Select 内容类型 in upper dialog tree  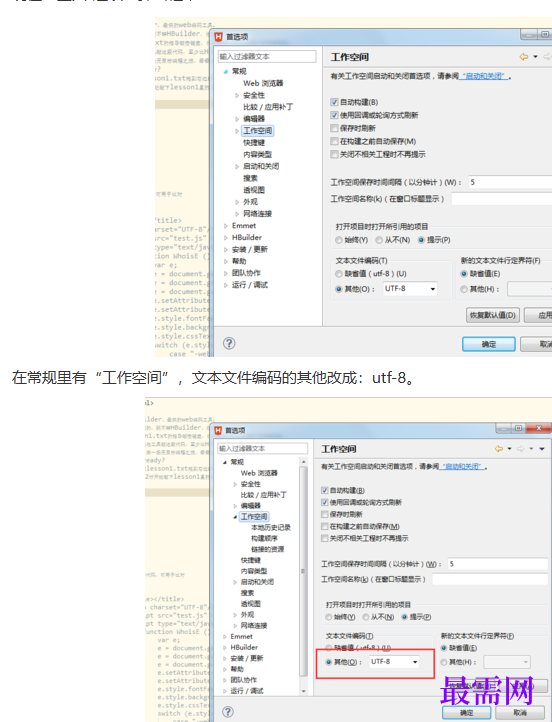coord(257,155)
